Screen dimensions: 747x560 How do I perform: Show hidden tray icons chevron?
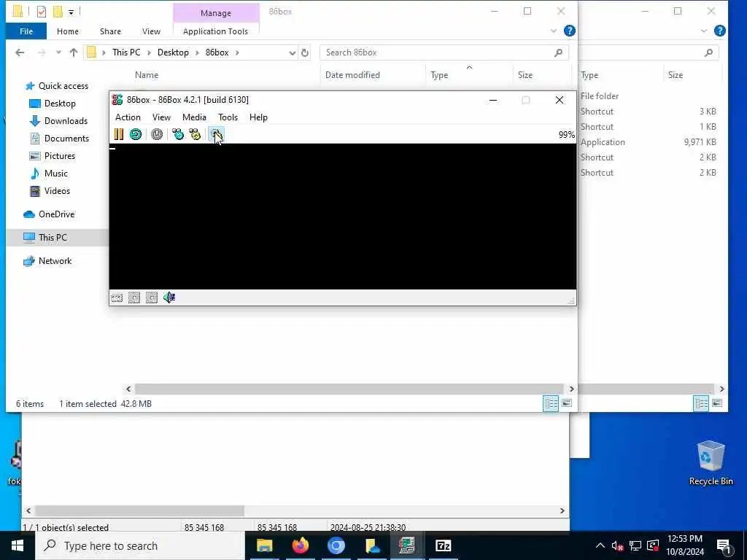coord(600,545)
